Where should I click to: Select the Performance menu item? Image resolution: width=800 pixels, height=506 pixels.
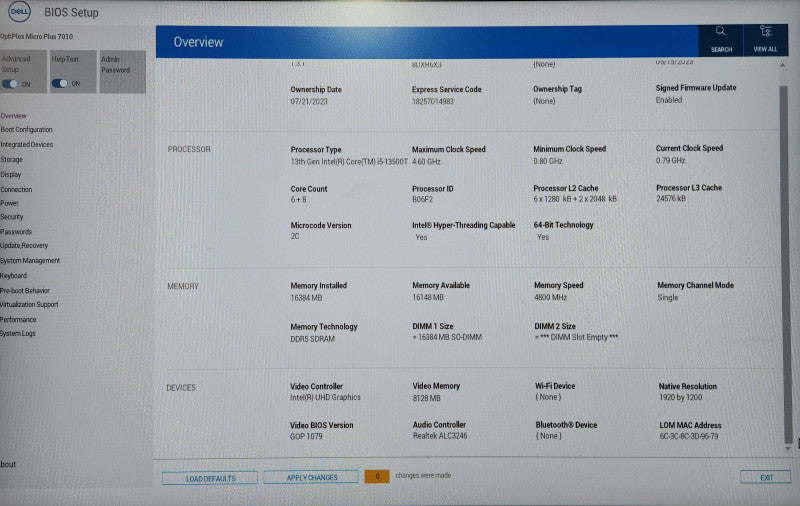point(18,319)
